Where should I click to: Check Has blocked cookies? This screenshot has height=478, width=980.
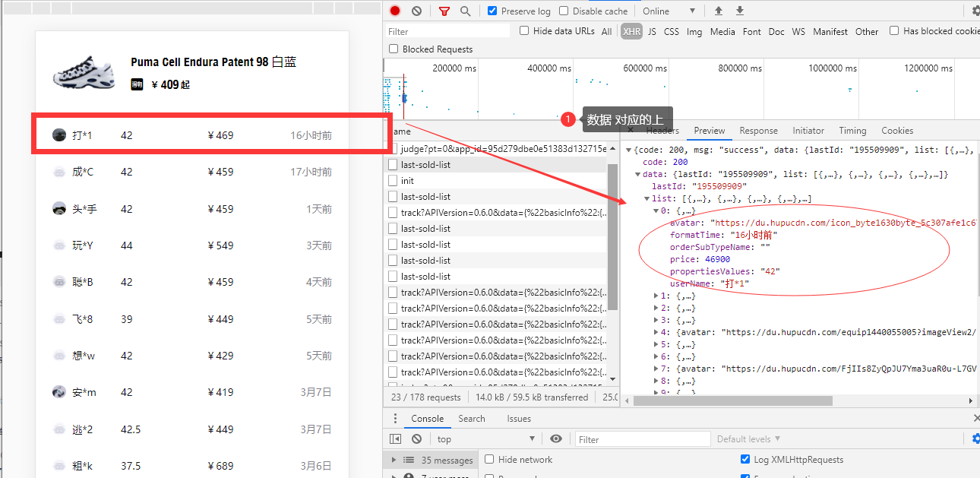click(894, 31)
